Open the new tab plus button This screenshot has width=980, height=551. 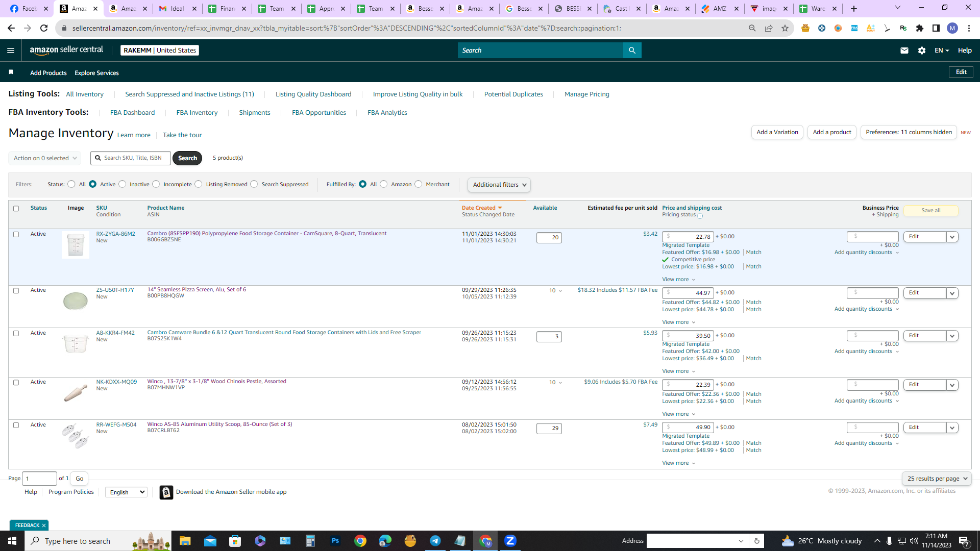pyautogui.click(x=854, y=9)
